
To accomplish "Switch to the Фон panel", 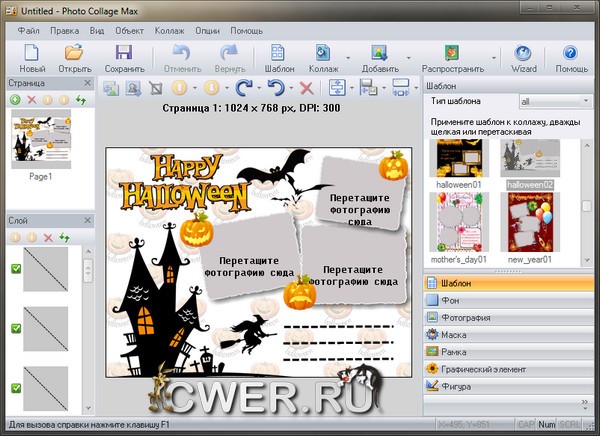I will (452, 301).
